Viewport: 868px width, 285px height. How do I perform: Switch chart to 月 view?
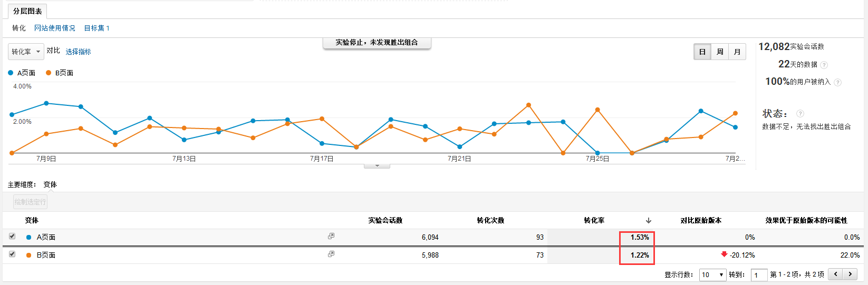click(737, 52)
